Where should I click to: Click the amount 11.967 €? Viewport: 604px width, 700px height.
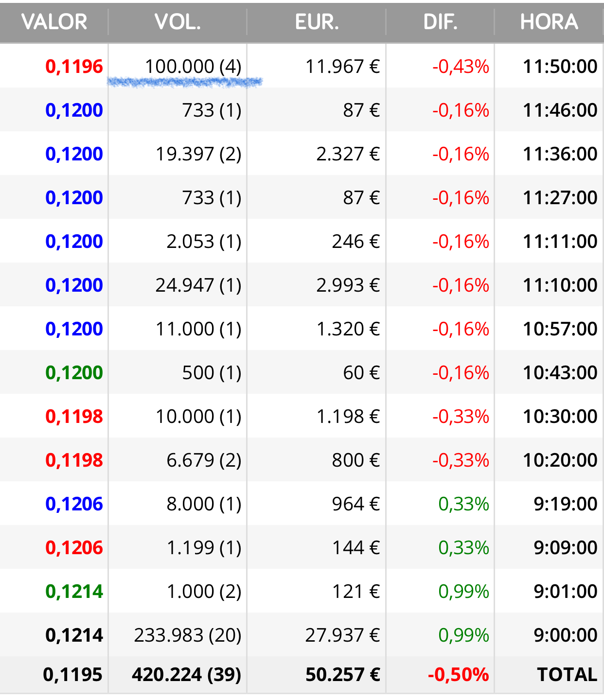coord(342,67)
